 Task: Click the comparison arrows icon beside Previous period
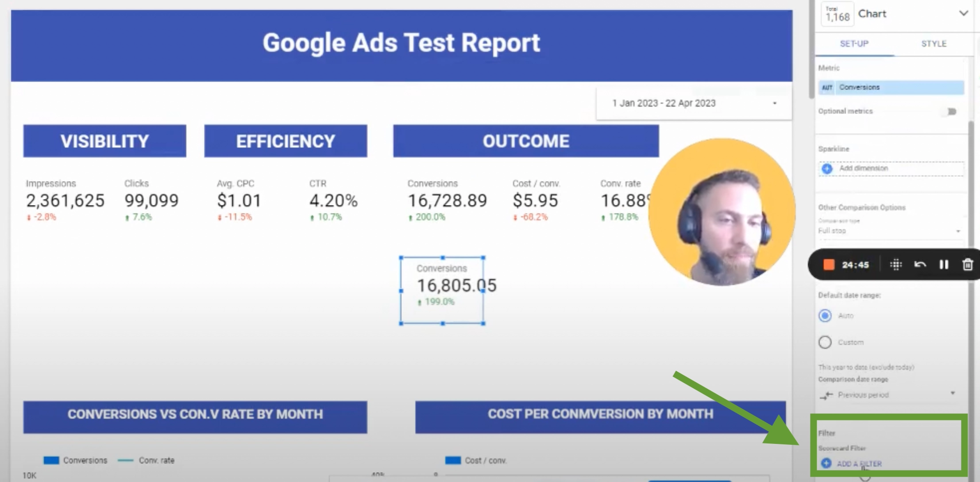(x=826, y=395)
